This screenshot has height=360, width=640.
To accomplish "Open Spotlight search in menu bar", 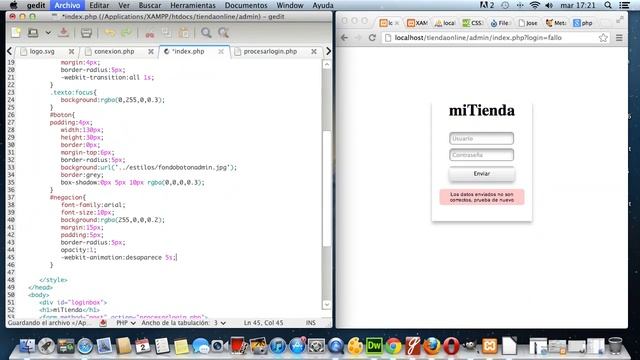I will 608,5.
